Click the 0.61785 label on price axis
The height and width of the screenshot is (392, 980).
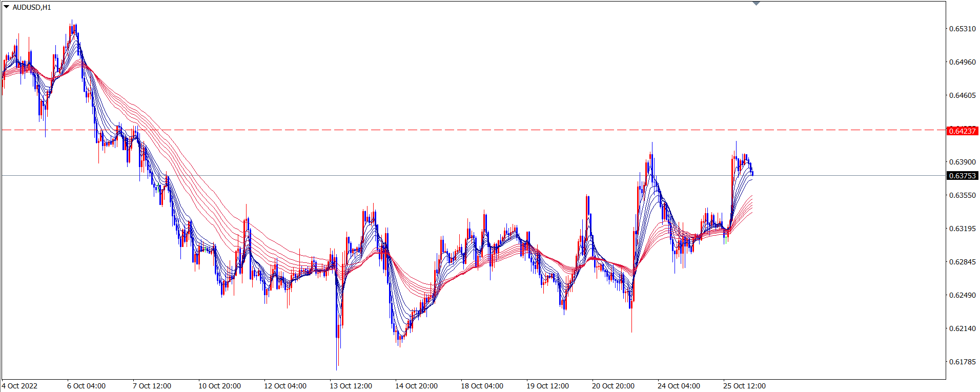coord(962,362)
